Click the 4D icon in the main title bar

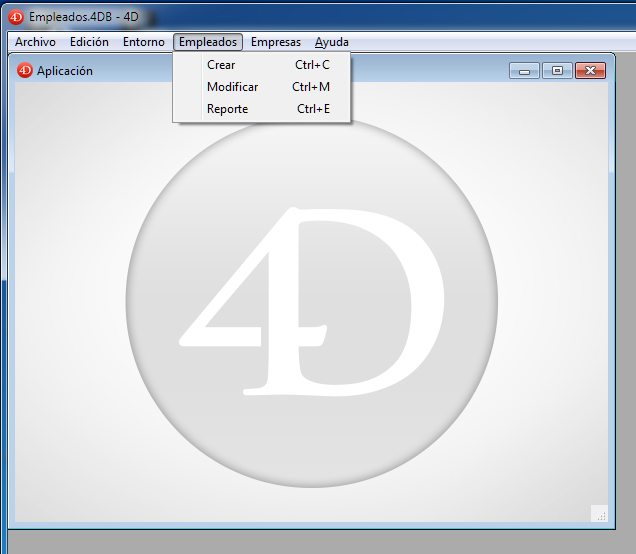pyautogui.click(x=16, y=17)
